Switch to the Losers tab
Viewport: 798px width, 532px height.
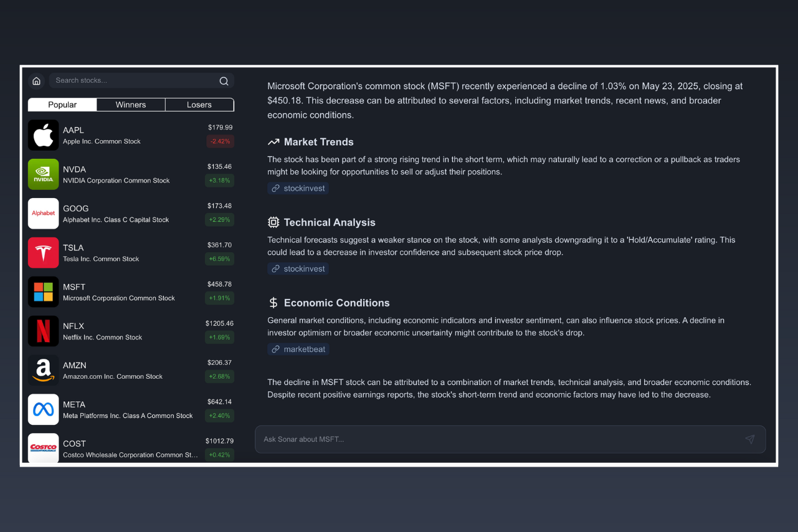tap(199, 105)
